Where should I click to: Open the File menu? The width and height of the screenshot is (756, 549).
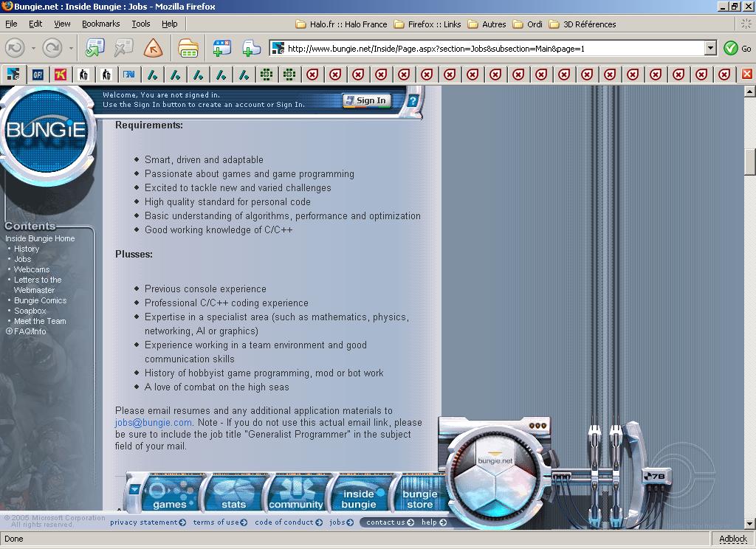point(11,24)
